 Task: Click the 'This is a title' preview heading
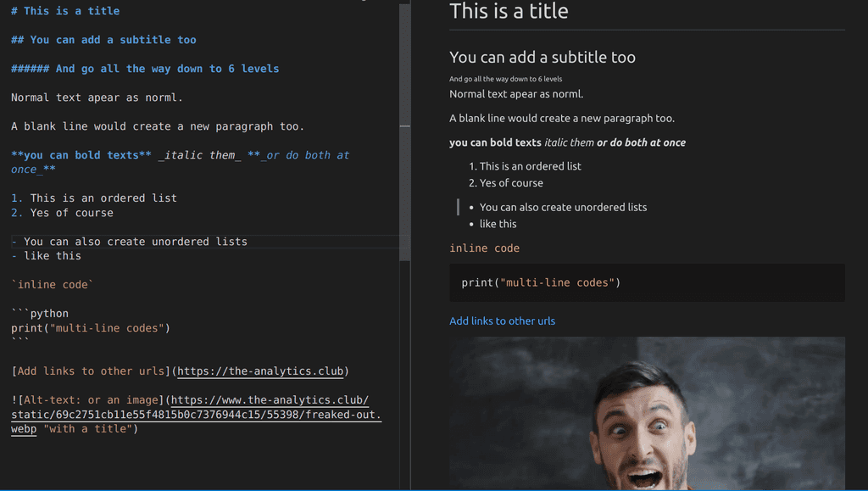coord(509,11)
